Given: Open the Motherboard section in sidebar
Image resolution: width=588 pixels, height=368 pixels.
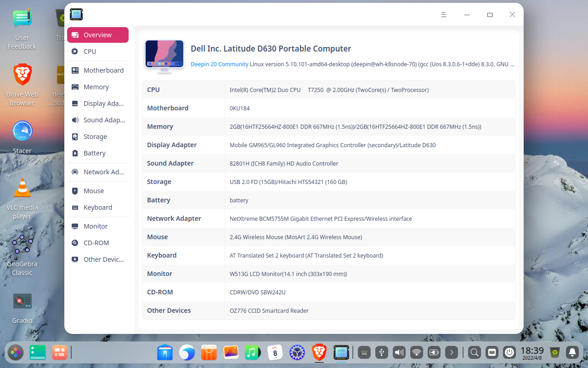Looking at the screenshot, I should coord(98,70).
